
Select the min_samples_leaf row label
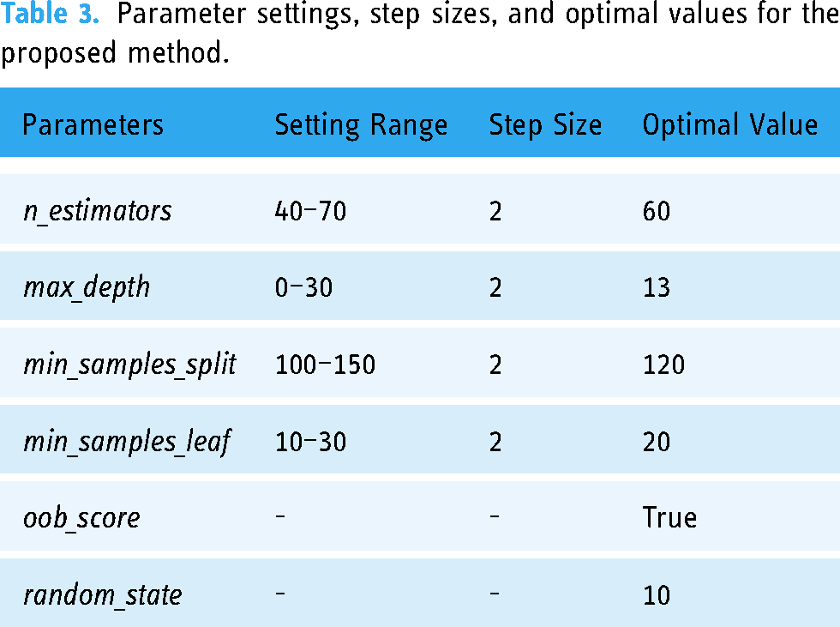click(127, 442)
